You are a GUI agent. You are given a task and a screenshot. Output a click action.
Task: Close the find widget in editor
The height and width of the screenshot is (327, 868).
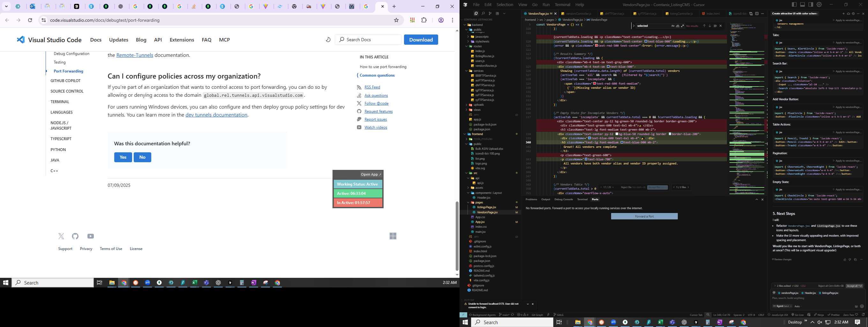(721, 26)
